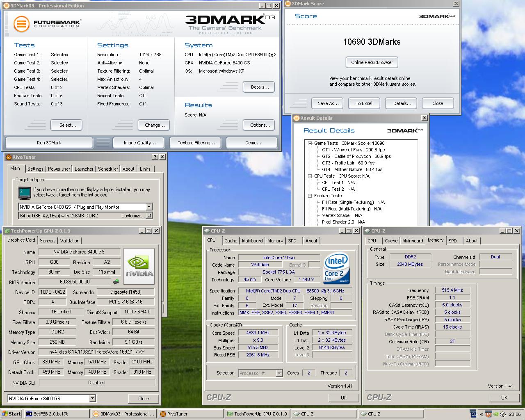
Task: Open the SPD tab in right CPU-Z window
Action: pos(452,241)
